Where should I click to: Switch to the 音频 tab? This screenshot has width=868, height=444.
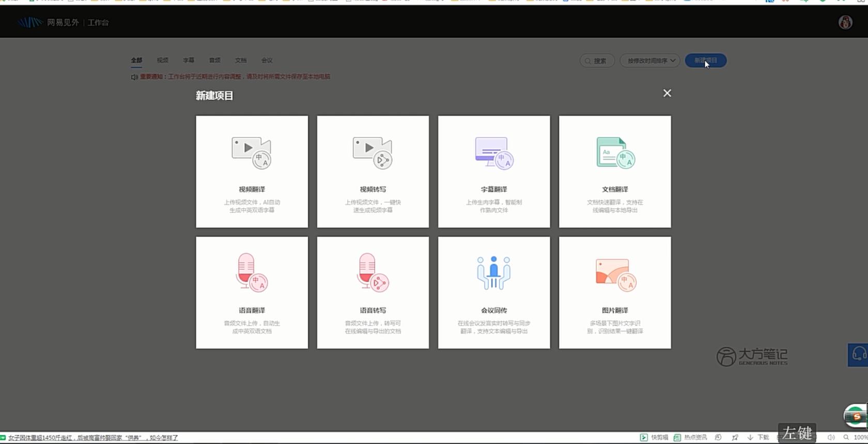click(x=215, y=60)
